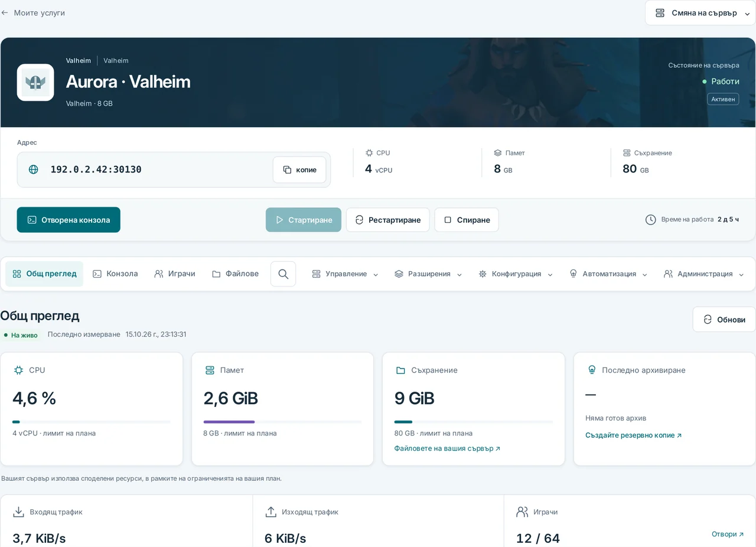Click the globe icon beside the server address
The width and height of the screenshot is (756, 547).
click(34, 170)
